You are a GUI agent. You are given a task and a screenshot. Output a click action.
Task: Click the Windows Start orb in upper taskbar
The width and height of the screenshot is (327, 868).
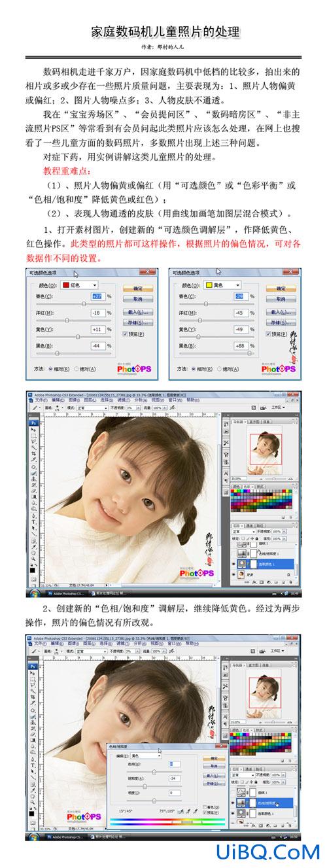tap(34, 593)
